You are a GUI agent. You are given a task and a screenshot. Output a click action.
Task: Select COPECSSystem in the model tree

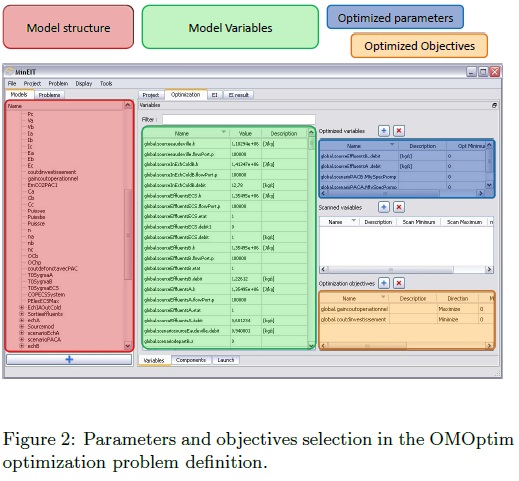(46, 294)
